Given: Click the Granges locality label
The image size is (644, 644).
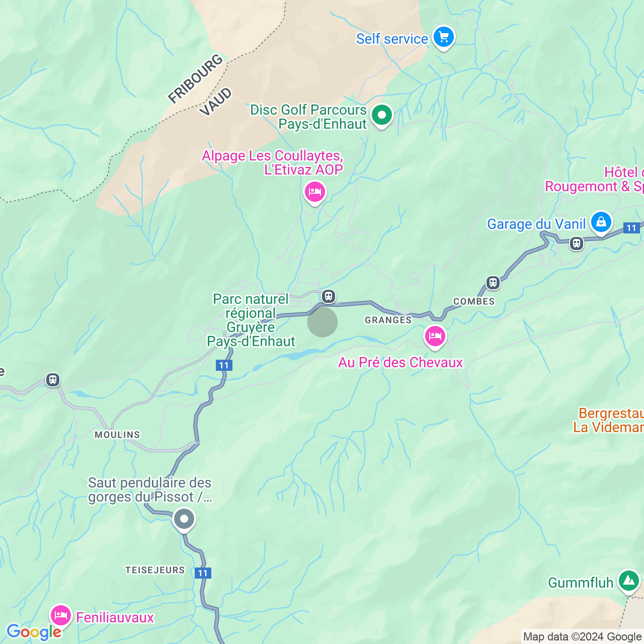Looking at the screenshot, I should pos(388,320).
